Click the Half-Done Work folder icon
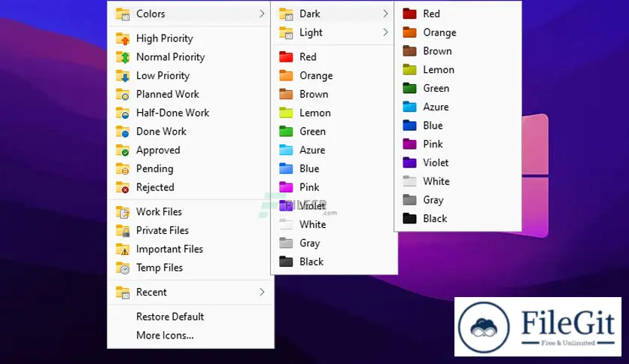The height and width of the screenshot is (364, 629). click(123, 113)
